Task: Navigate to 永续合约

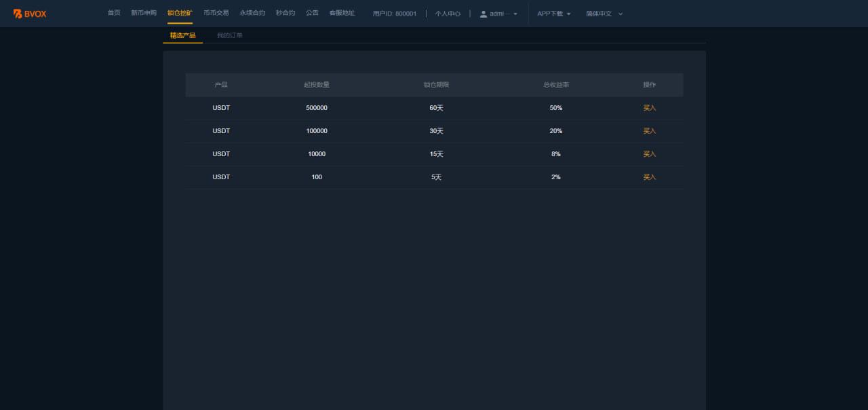Action: 252,13
